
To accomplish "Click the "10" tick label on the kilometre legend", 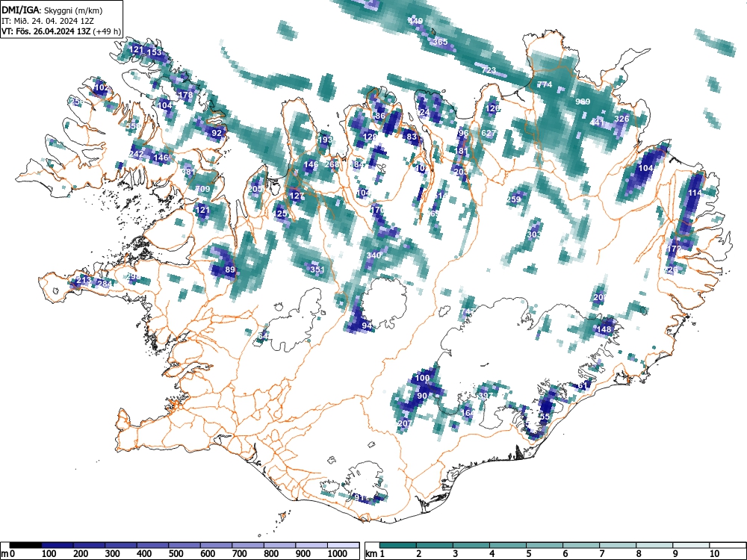I will (714, 554).
